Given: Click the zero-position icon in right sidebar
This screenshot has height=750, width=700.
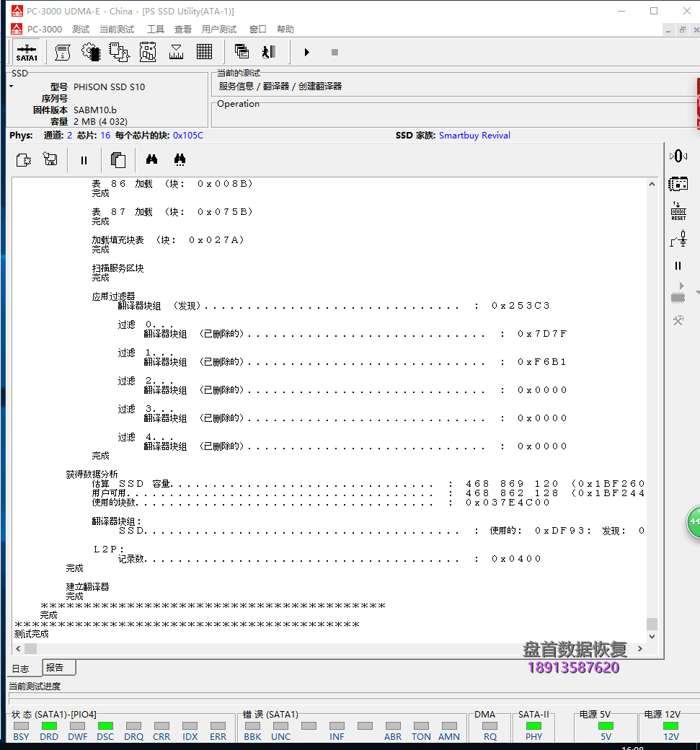Looking at the screenshot, I should [678, 156].
